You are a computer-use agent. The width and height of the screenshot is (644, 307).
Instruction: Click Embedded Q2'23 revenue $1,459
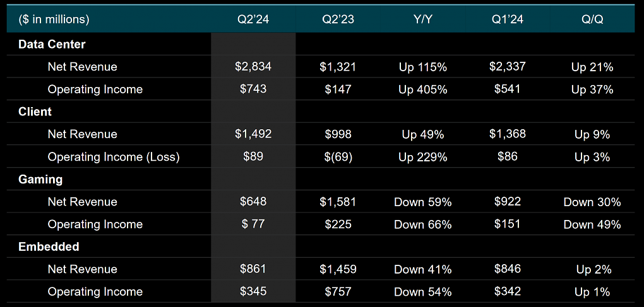click(x=338, y=269)
